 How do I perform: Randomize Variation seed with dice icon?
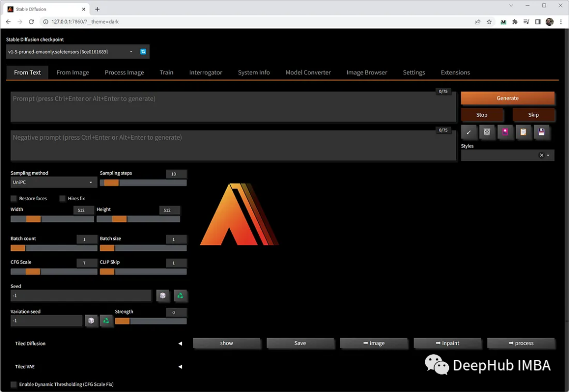pyautogui.click(x=91, y=320)
